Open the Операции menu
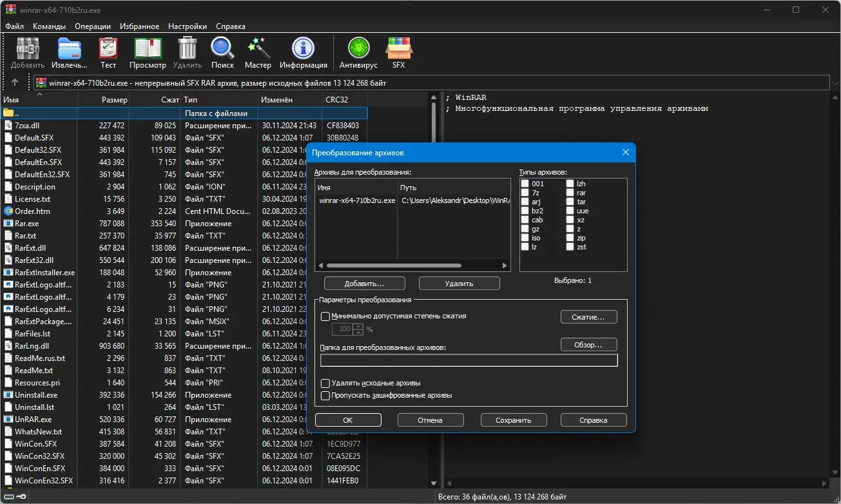This screenshot has width=841, height=504. click(x=93, y=26)
